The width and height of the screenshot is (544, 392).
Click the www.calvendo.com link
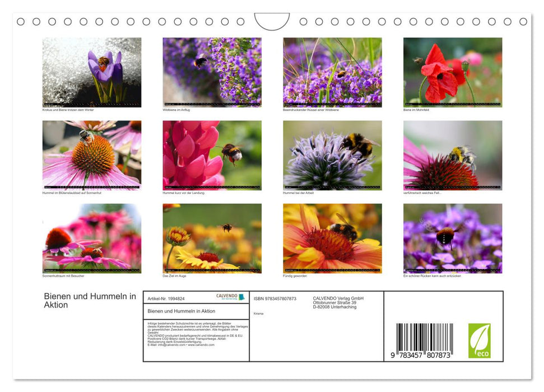click(201, 345)
